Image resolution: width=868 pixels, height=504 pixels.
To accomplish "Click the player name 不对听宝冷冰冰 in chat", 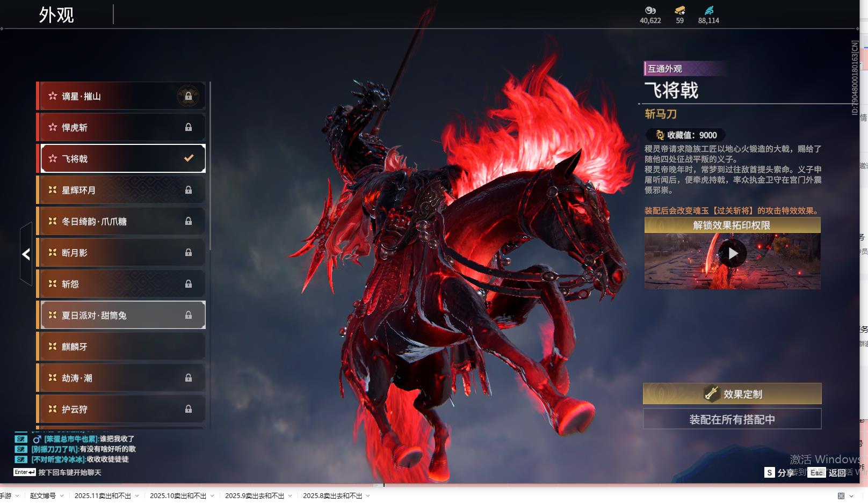I will point(59,459).
